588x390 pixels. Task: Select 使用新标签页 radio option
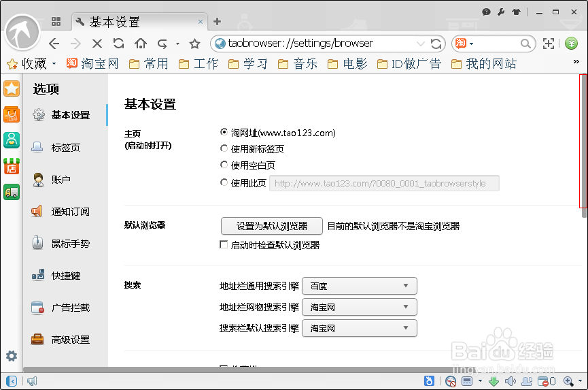224,148
